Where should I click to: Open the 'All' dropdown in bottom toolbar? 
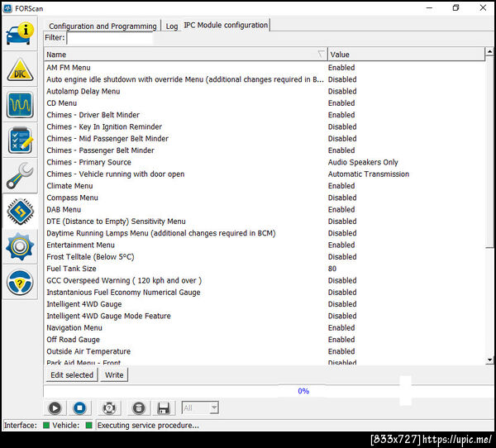point(200,407)
